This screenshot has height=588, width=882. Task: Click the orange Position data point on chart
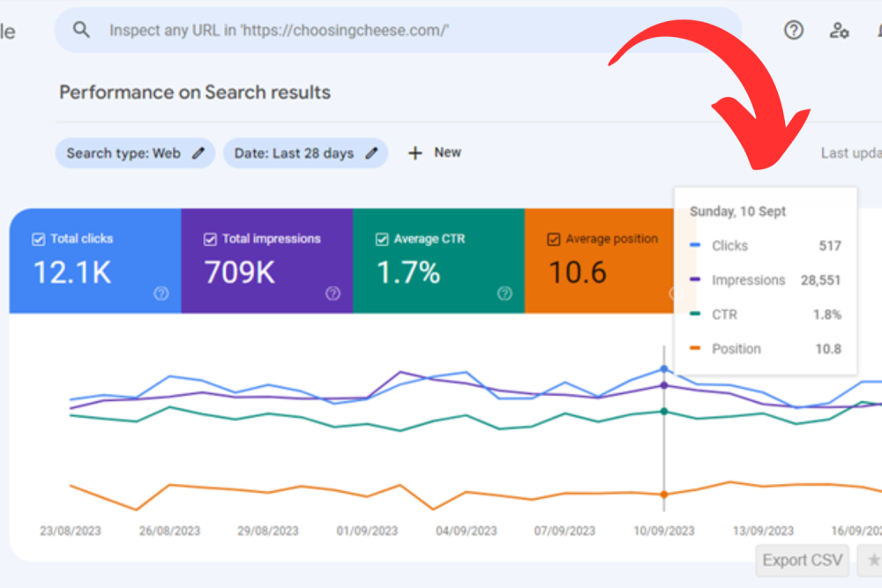tap(663, 495)
